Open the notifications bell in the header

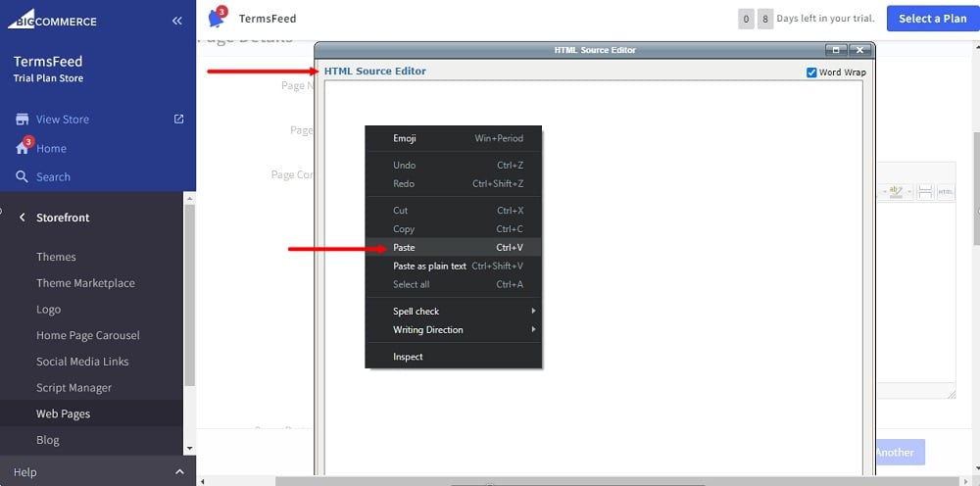tap(217, 18)
